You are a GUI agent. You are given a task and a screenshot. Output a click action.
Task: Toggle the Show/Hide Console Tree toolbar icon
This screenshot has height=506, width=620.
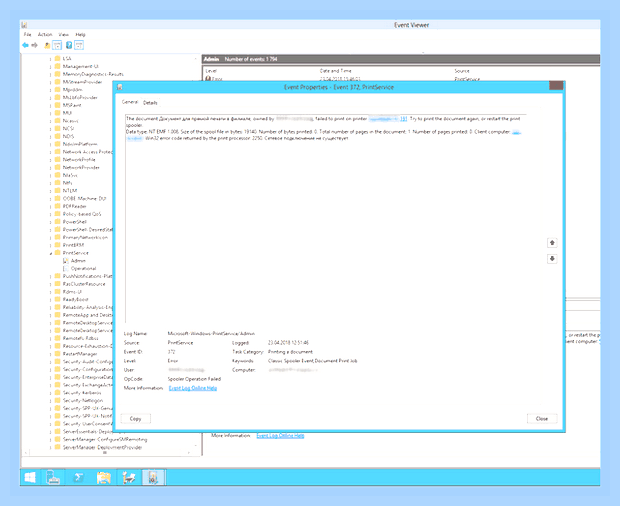pyautogui.click(x=57, y=45)
